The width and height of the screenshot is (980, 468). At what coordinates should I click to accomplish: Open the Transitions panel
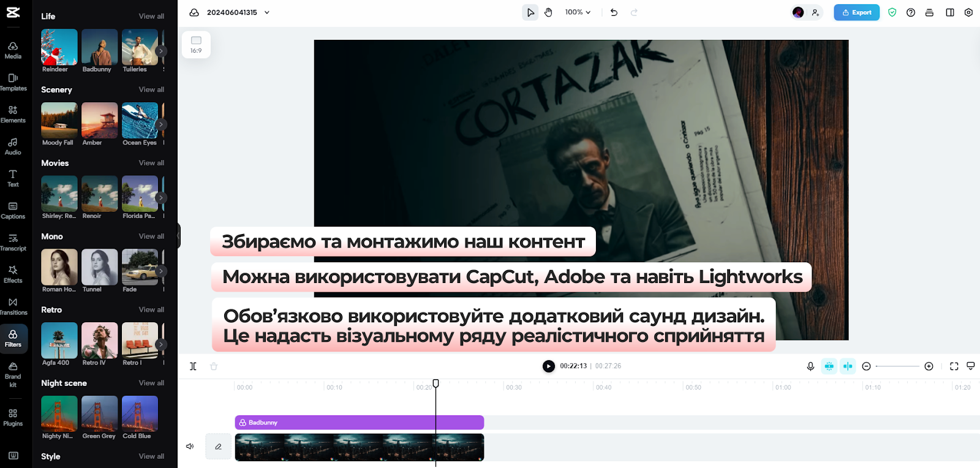[13, 306]
